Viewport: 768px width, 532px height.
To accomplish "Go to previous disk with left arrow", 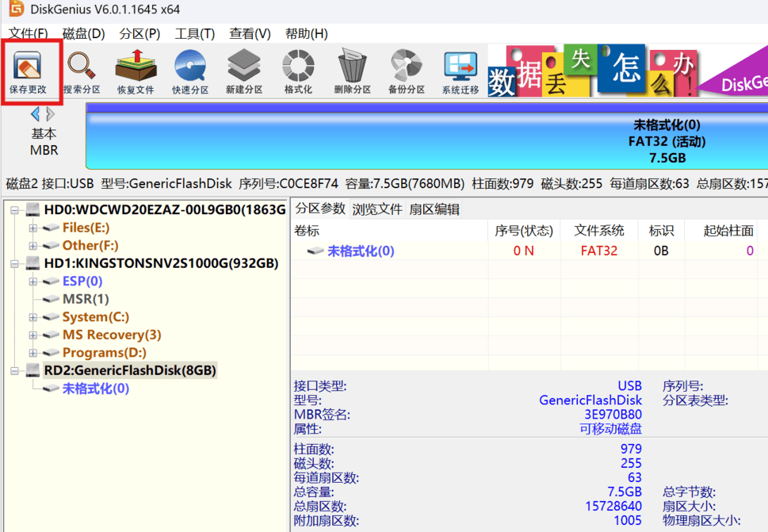I will coord(35,114).
